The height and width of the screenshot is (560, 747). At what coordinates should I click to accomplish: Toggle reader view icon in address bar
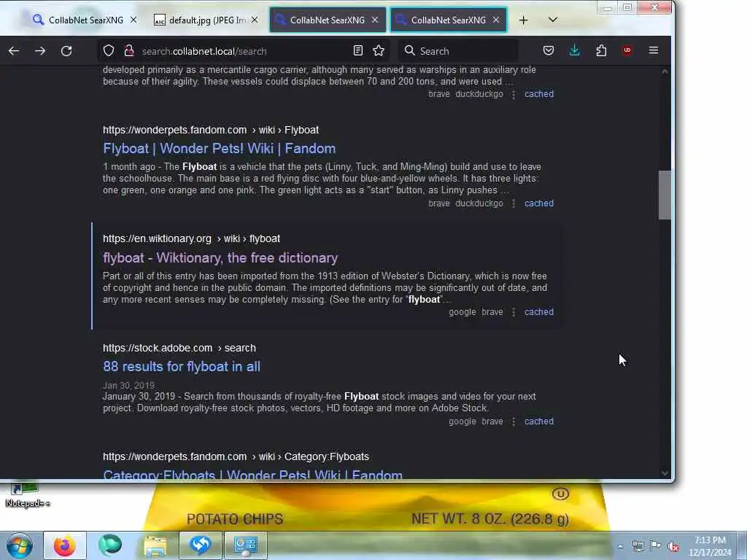[x=357, y=51]
